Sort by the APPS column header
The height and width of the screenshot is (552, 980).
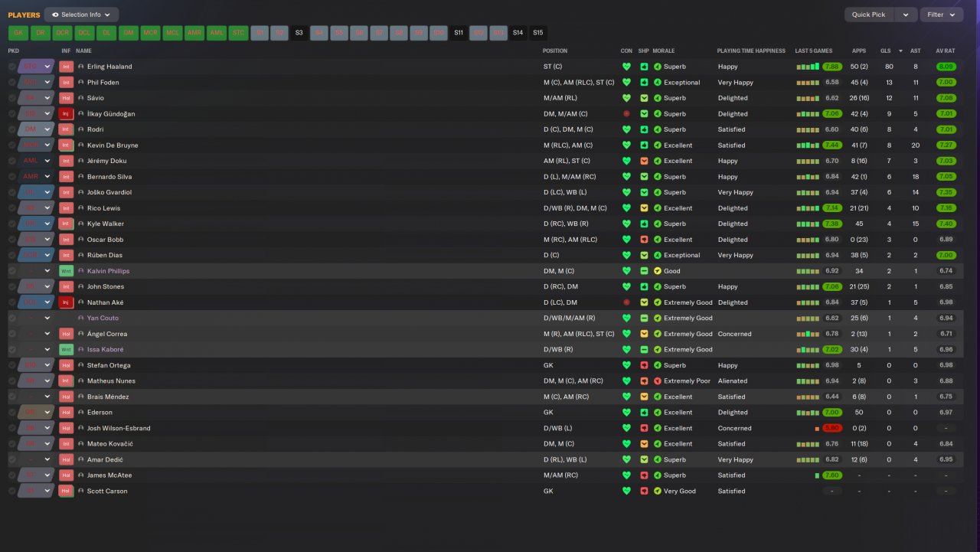(859, 51)
